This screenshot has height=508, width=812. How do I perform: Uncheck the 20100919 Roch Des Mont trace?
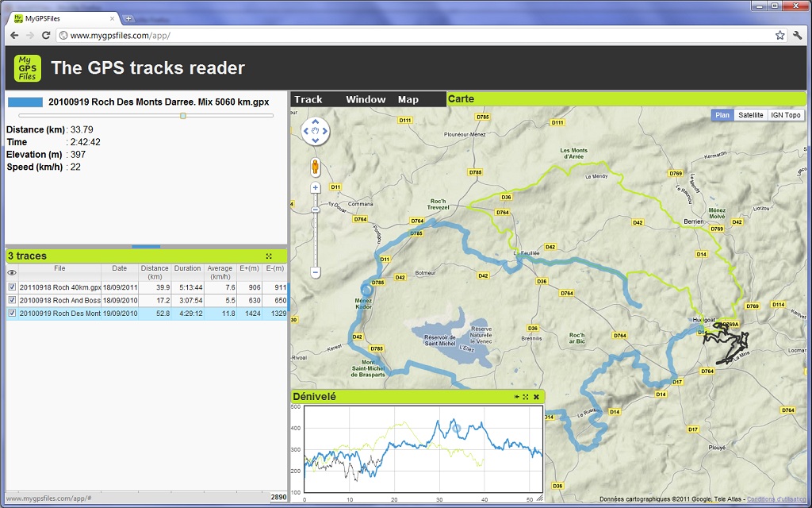click(12, 313)
